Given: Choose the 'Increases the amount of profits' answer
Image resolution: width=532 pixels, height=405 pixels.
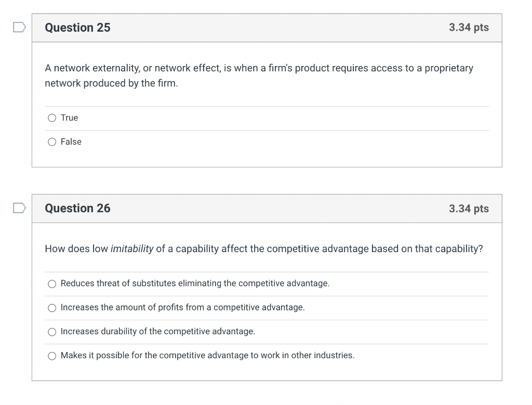Looking at the screenshot, I should coord(52,308).
